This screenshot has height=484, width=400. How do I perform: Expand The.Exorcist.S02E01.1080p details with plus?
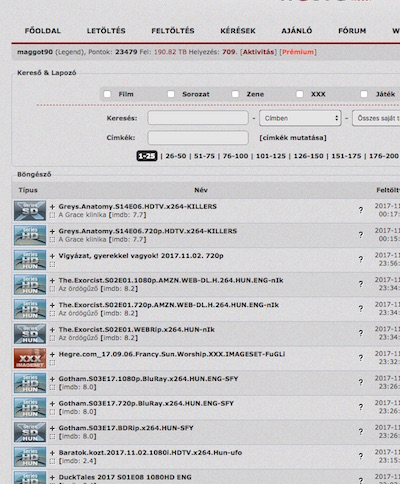(x=52, y=281)
